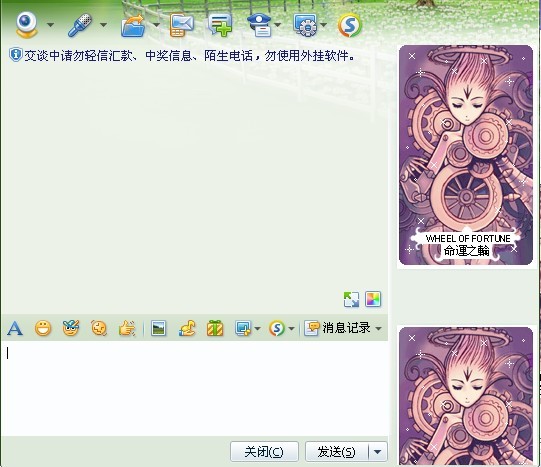
Task: Insert a picture with landscape icon
Action: point(158,328)
